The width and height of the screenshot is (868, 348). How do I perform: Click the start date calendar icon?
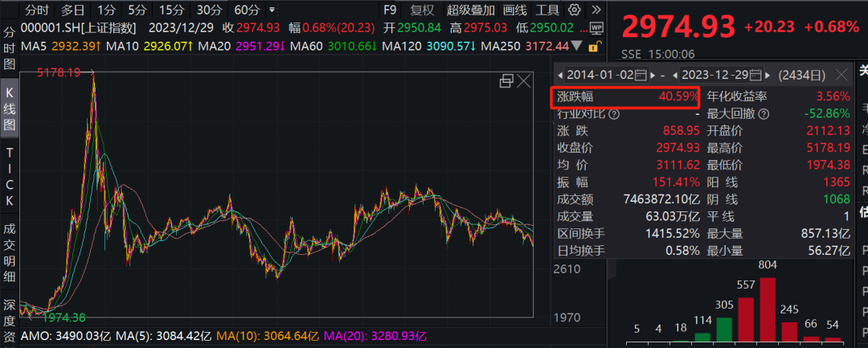coord(641,76)
